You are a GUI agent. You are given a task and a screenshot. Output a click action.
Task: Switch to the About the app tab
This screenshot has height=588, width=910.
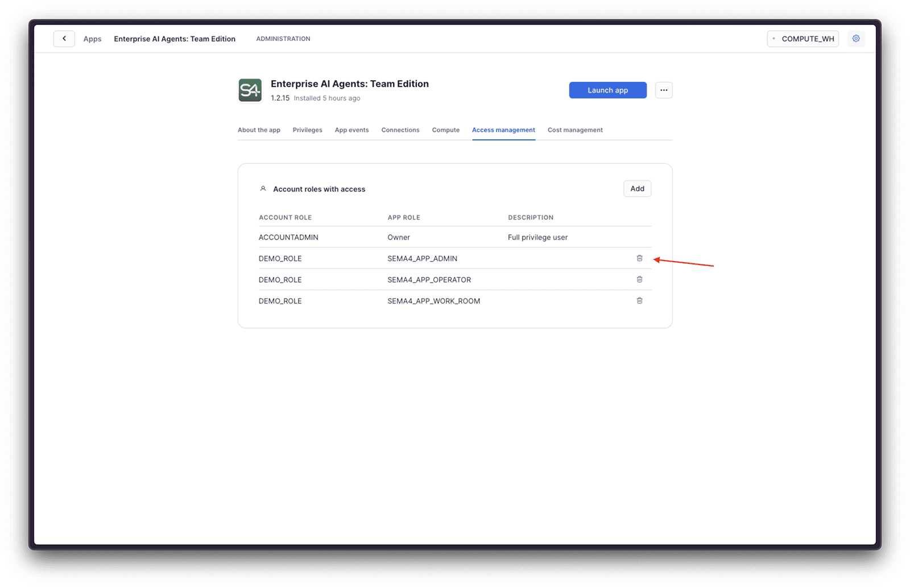tap(259, 130)
